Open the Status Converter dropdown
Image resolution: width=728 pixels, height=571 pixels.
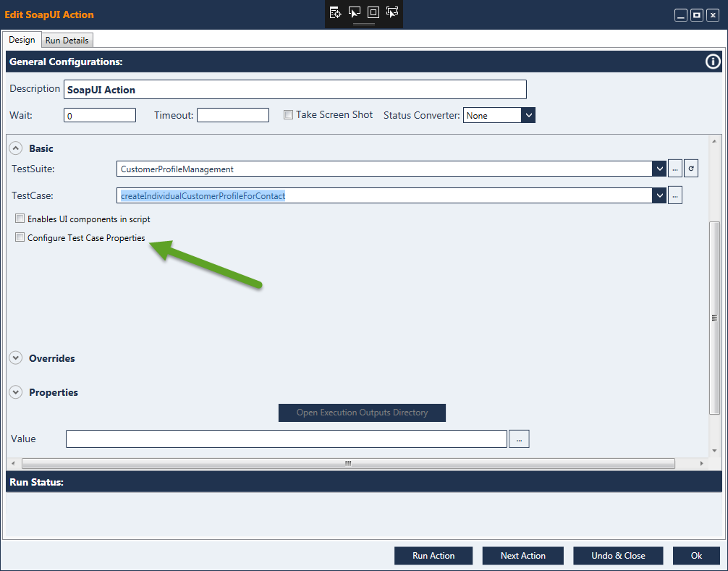(x=528, y=115)
